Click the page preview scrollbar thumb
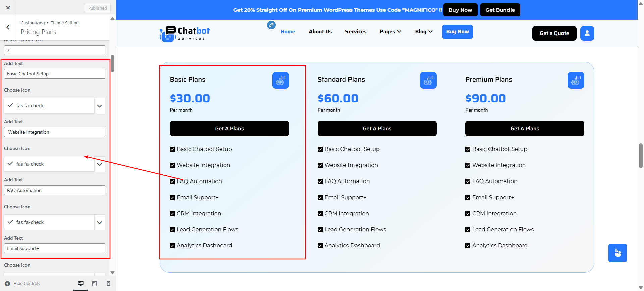Image resolution: width=644 pixels, height=291 pixels. click(641, 156)
